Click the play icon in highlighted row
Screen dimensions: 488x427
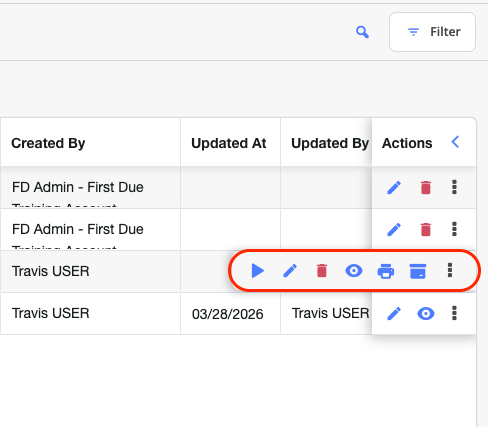[x=257, y=271]
